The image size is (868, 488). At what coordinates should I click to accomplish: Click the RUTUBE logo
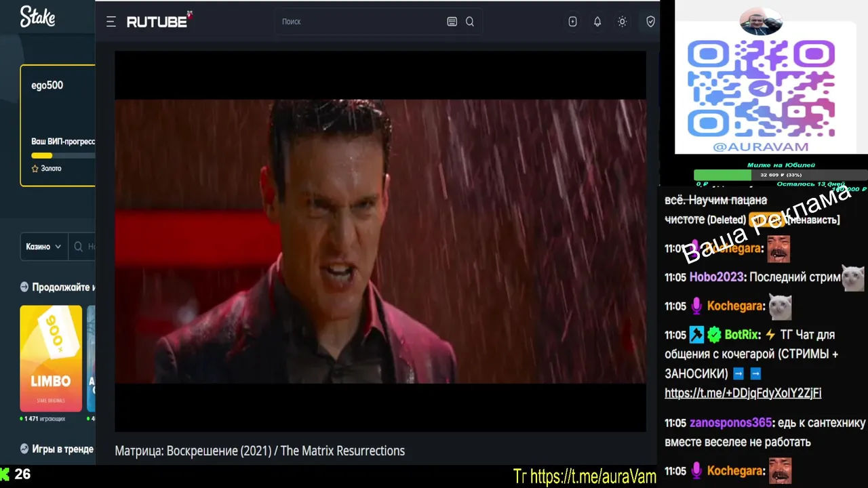(x=159, y=21)
